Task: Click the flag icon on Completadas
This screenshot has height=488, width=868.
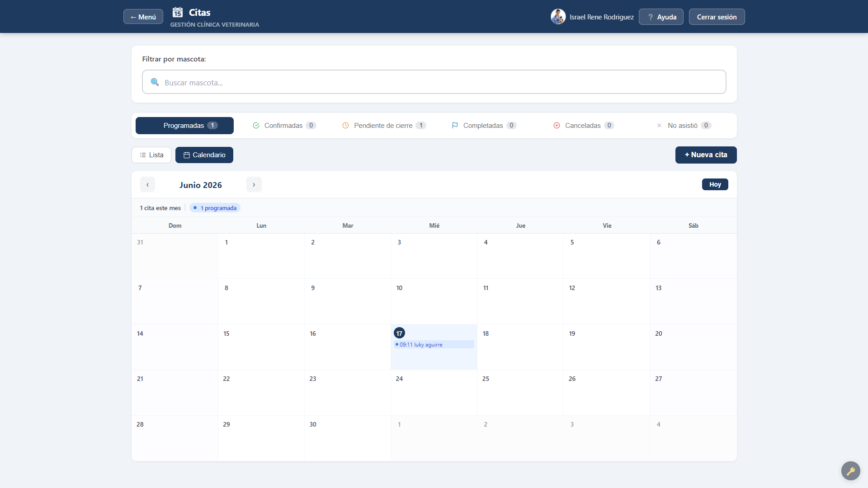Action: (455, 126)
